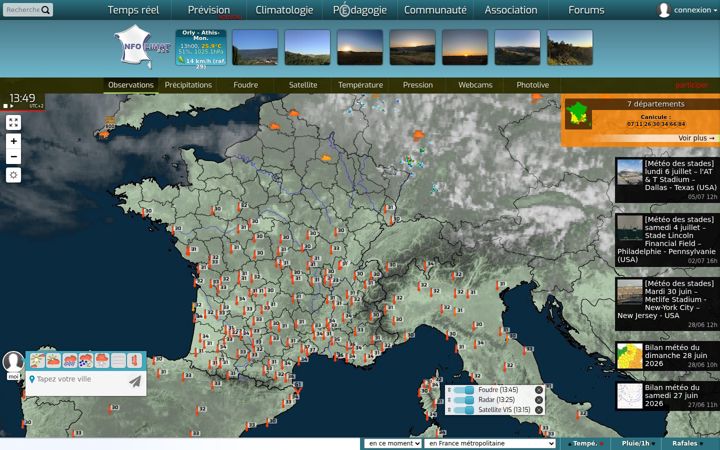This screenshot has height=450, width=720.
Task: Open the 'en France métropolitaine' dropdown
Action: 490,444
